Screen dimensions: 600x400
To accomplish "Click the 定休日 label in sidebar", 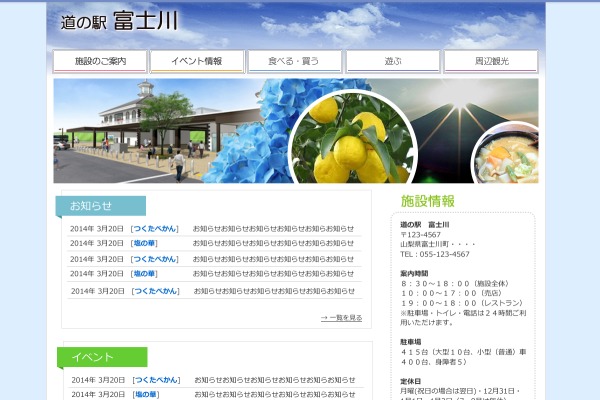I will (x=411, y=381).
